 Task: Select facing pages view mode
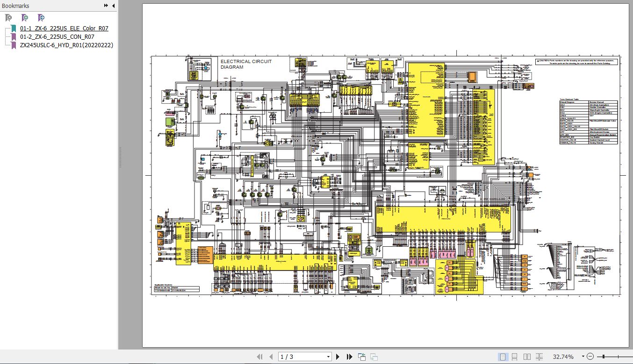point(527,357)
